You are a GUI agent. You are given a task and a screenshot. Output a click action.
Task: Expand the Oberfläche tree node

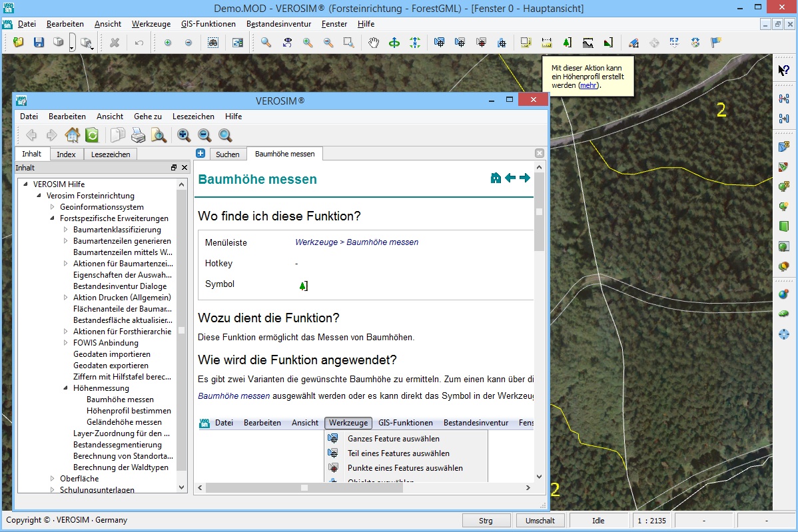tap(52, 479)
